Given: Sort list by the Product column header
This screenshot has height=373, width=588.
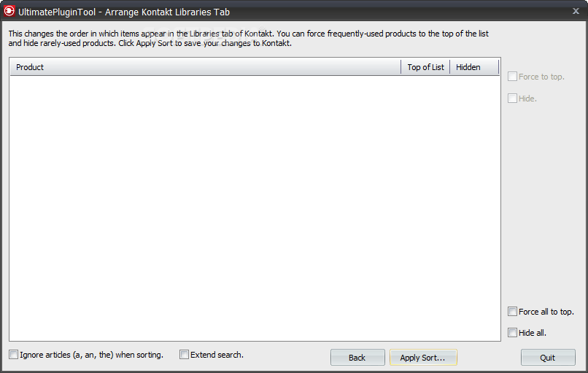Looking at the screenshot, I should 205,67.
